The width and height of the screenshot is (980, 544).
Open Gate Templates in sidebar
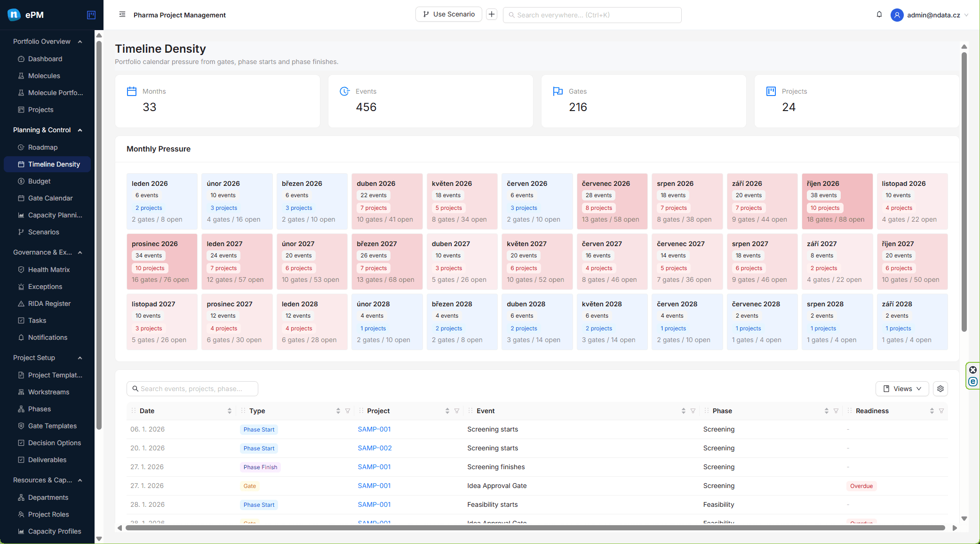click(x=47, y=426)
